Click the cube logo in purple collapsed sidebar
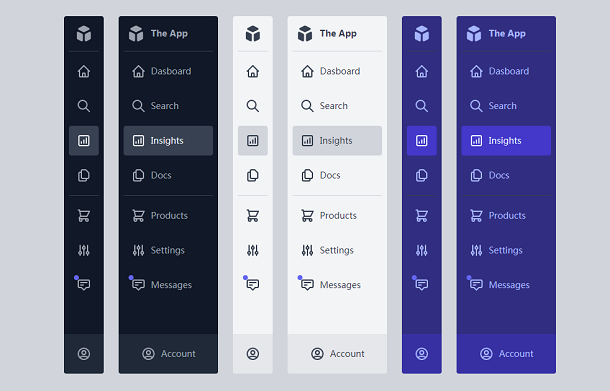610x391 pixels. pos(422,34)
